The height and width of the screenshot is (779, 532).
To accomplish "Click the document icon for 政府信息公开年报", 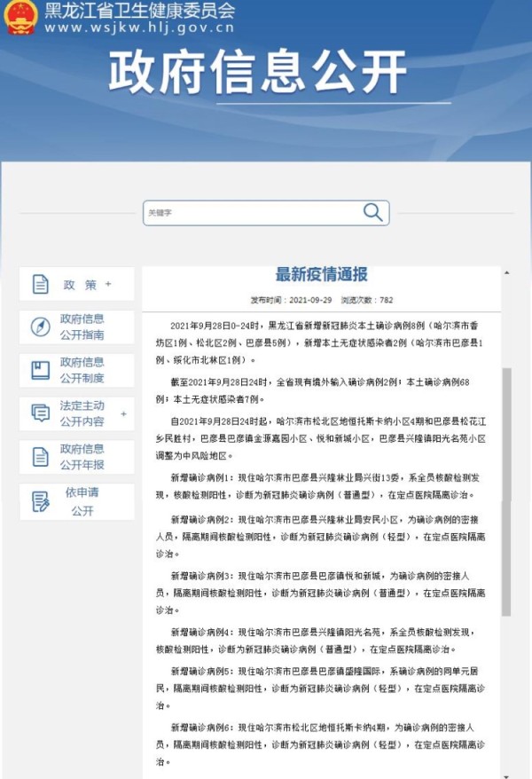I will coord(41,456).
